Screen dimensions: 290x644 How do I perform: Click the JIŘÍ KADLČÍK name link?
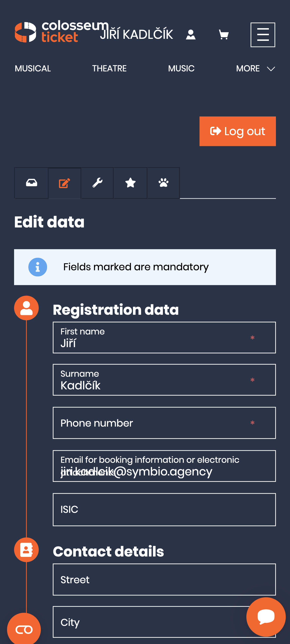coord(137,34)
